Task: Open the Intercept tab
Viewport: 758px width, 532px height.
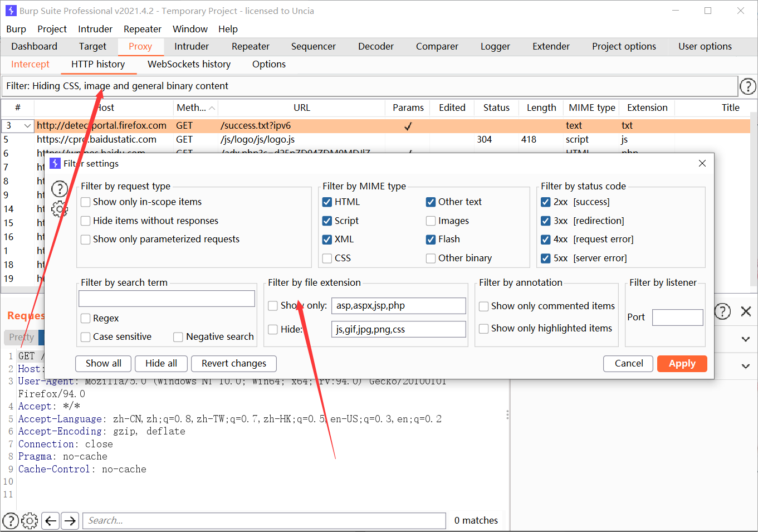Action: [30, 64]
